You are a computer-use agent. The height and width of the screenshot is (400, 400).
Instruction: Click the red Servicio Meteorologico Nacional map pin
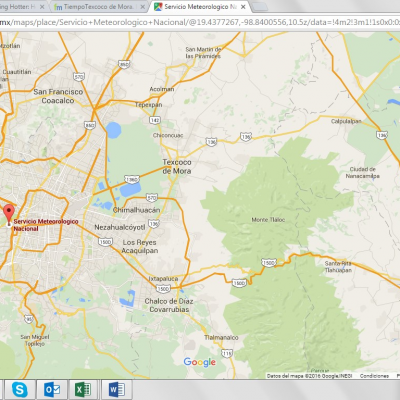pos(9,214)
